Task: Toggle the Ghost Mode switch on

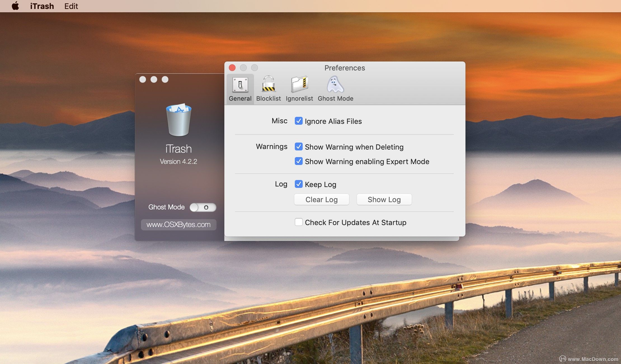Action: pos(203,207)
